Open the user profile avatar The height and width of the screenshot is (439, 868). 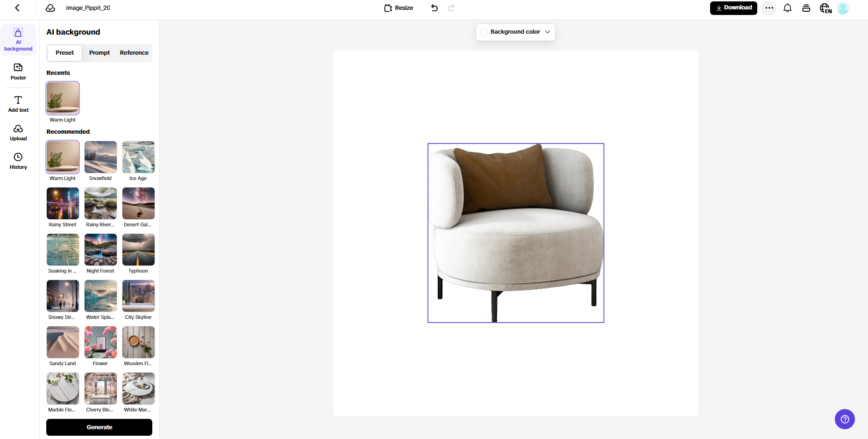pos(843,8)
